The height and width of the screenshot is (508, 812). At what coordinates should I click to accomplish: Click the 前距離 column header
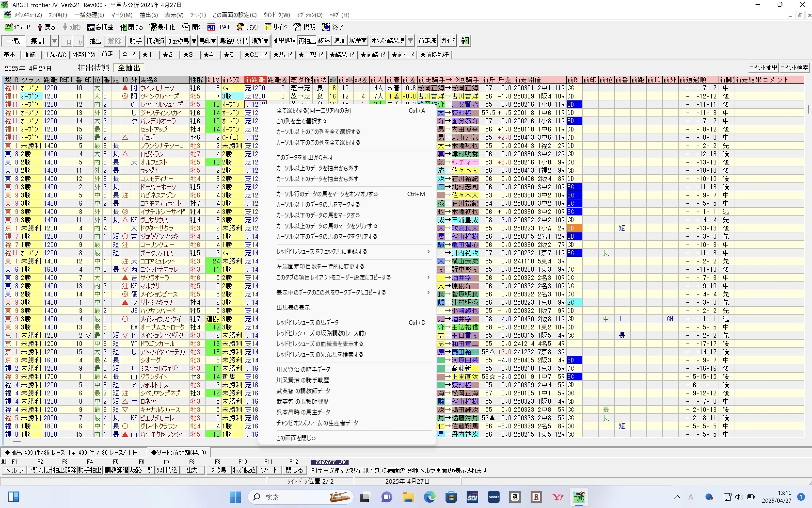[x=255, y=80]
